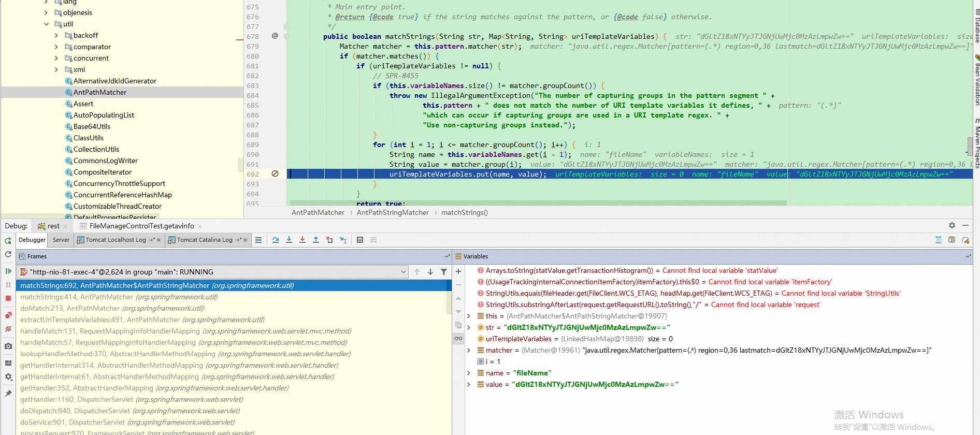
Task: Click the Evaluate Expression calculator icon
Action: pos(360,240)
